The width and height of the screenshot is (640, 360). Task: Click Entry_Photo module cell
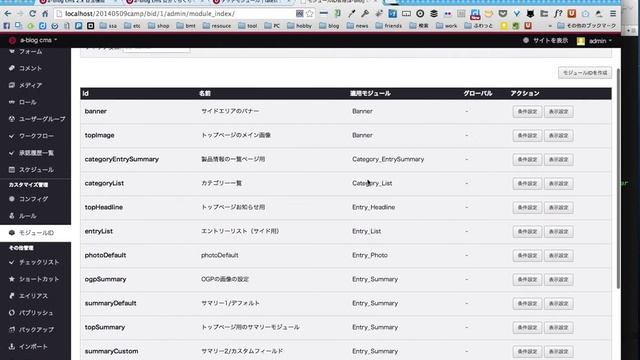click(370, 255)
